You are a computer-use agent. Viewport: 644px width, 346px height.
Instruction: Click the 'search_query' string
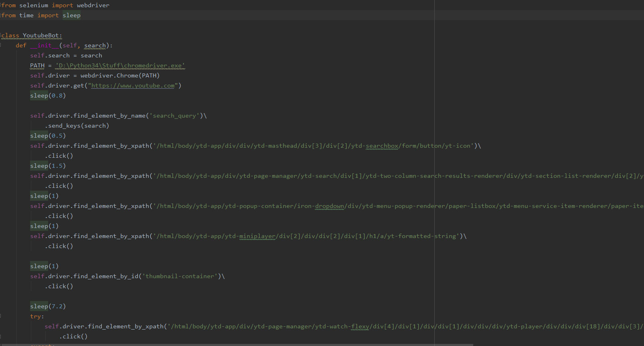174,116
